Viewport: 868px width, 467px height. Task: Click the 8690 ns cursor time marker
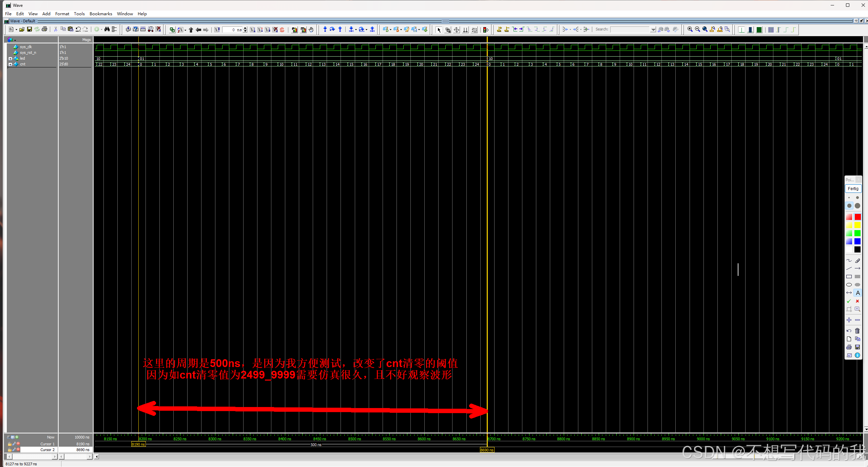(487, 450)
